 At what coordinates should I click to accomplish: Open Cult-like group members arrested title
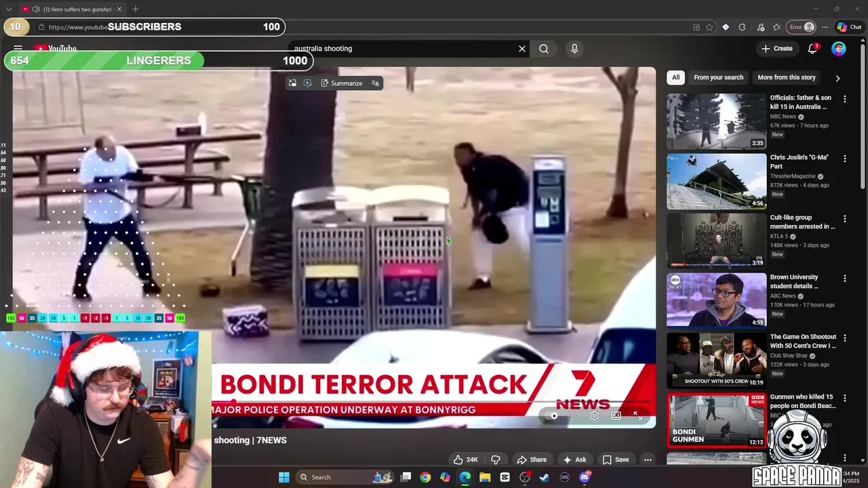coord(802,222)
